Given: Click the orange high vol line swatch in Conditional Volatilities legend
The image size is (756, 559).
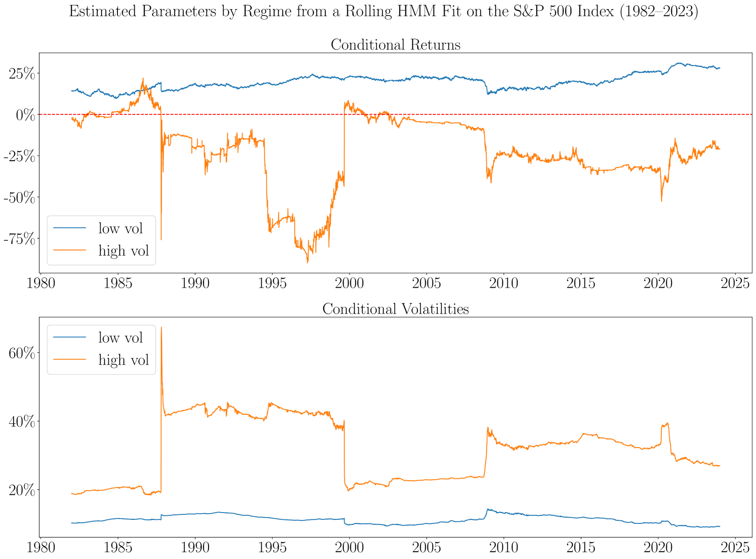Looking at the screenshot, I should coord(69,360).
